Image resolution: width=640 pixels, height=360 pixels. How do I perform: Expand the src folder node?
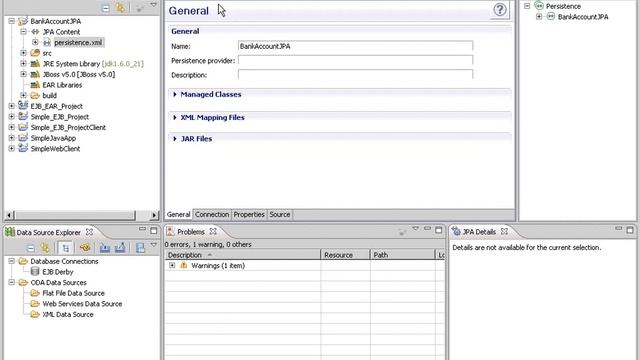click(23, 53)
